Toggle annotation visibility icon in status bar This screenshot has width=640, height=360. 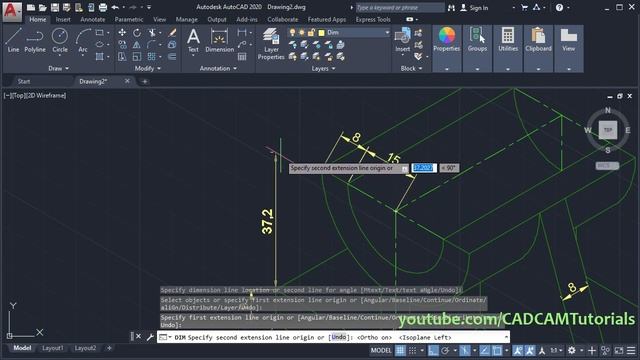click(518, 351)
